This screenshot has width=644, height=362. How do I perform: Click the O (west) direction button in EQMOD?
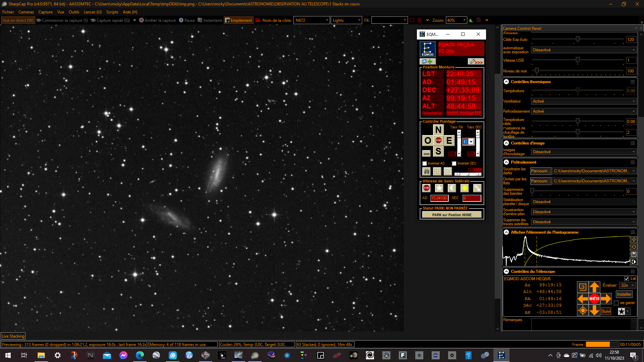pos(428,140)
